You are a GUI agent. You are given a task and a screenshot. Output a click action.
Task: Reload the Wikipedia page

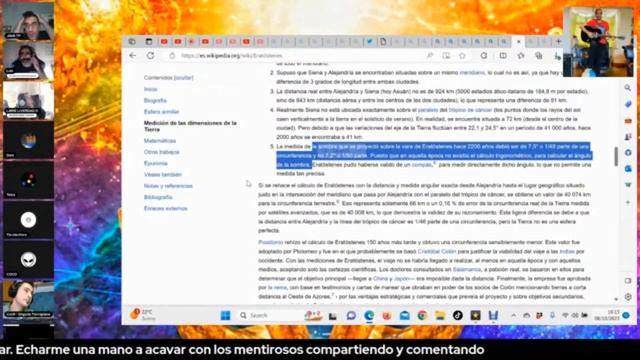[151, 56]
